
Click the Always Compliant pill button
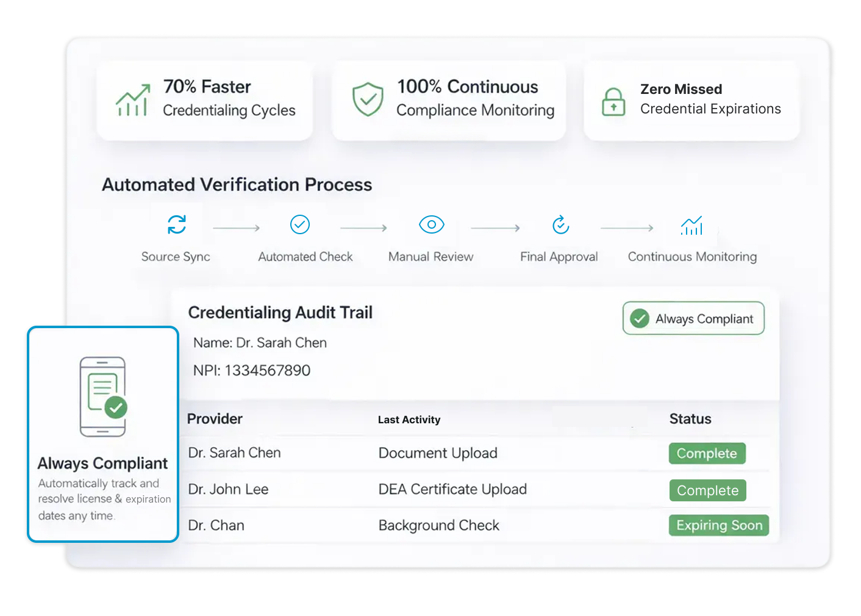coord(693,318)
